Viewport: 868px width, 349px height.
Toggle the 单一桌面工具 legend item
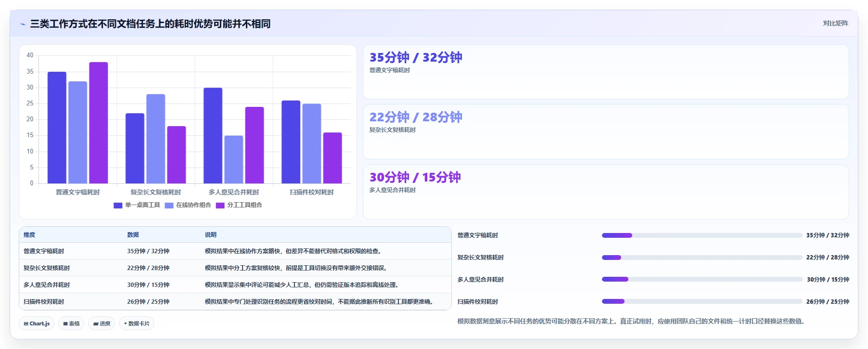pos(137,205)
